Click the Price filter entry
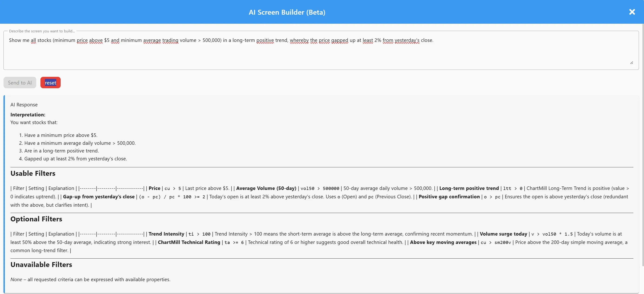 (154, 188)
